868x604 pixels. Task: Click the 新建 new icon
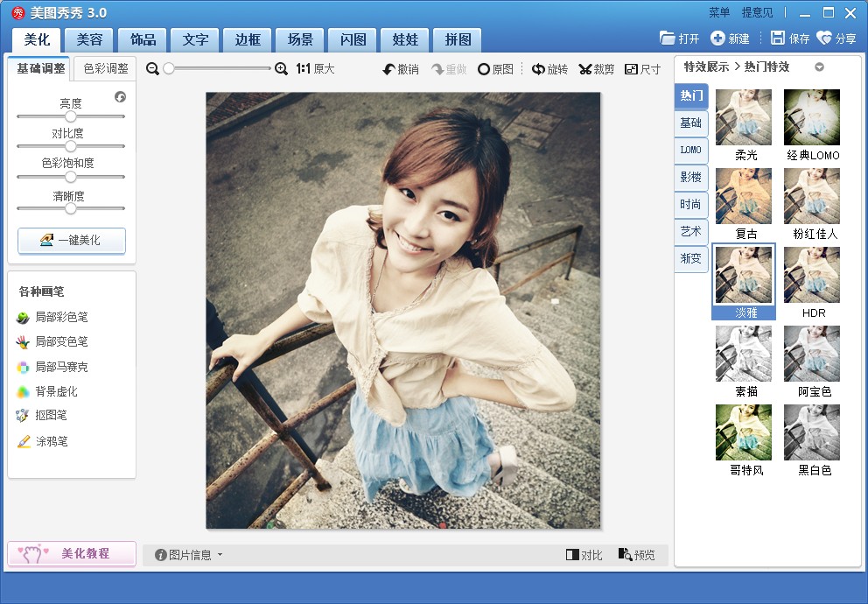click(718, 38)
